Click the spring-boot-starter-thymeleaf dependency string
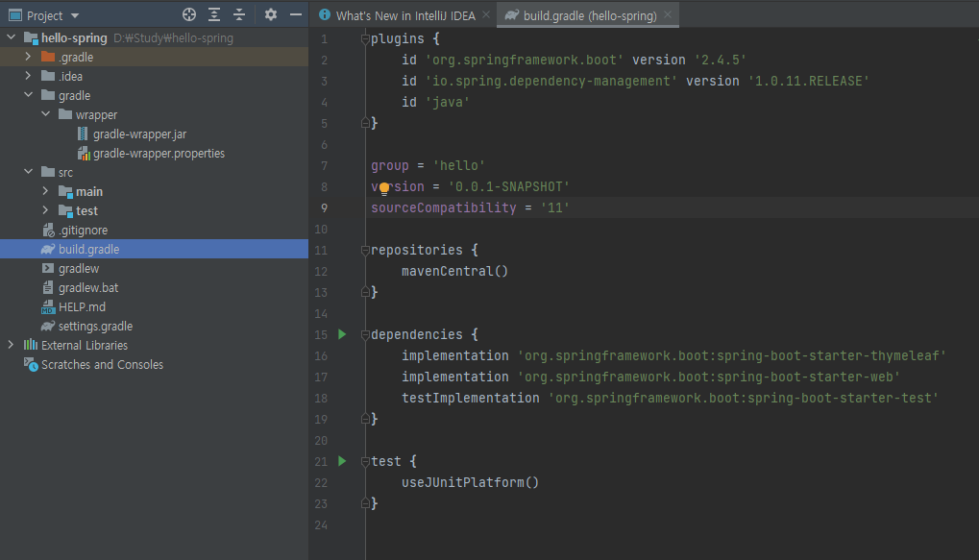979x560 pixels. [x=731, y=355]
